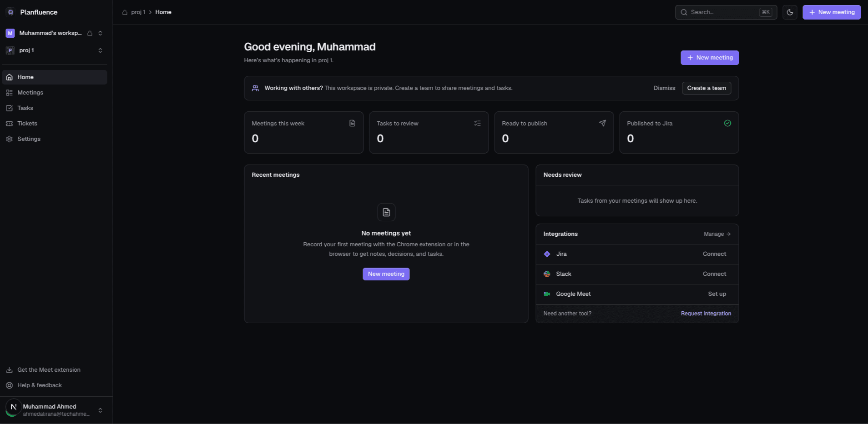Click the user avatar at sidebar bottom
The width and height of the screenshot is (868, 424).
coord(13,408)
